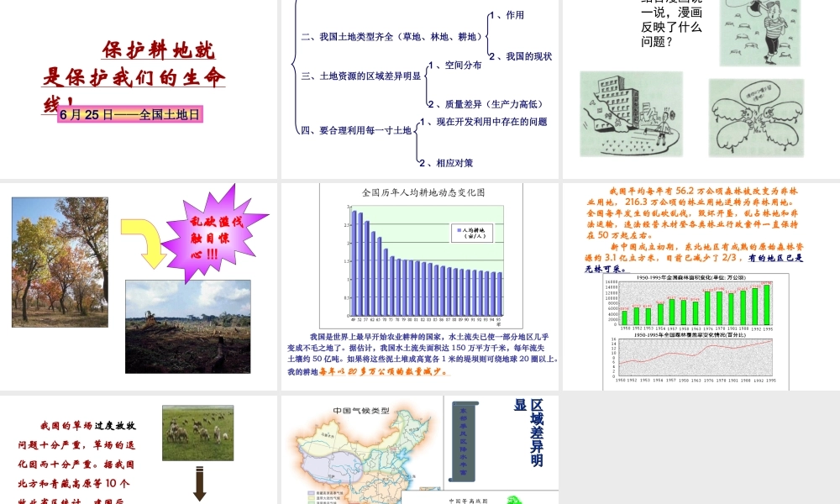This screenshot has height=504, width=840.
Task: Select the purple starburst 乱砍滥伐触目惊心
Action: [214, 234]
